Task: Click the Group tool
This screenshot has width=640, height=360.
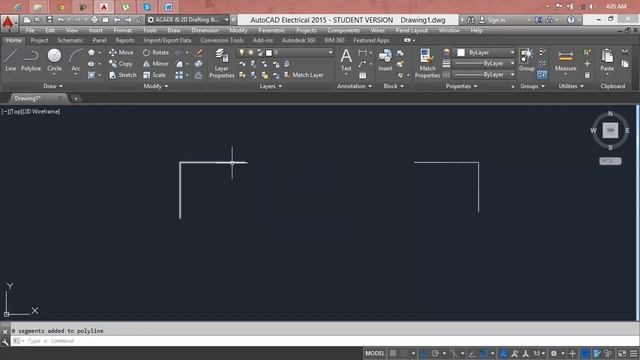Action: pos(527,60)
